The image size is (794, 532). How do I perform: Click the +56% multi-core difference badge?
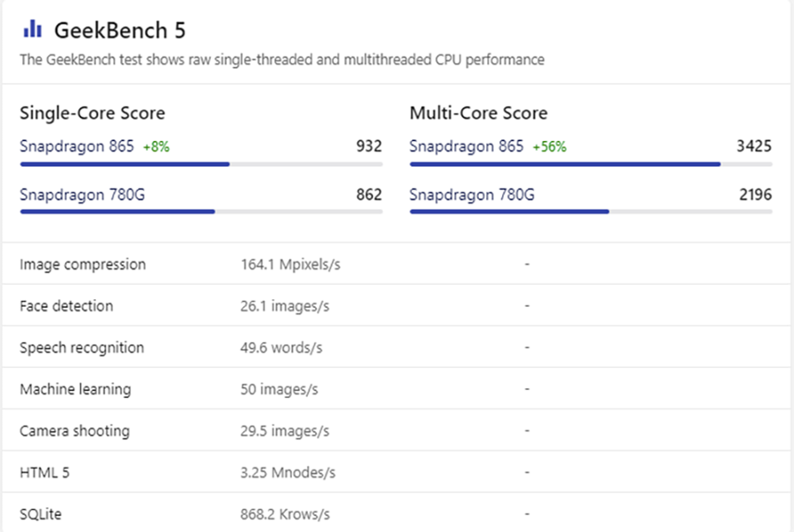tap(550, 146)
